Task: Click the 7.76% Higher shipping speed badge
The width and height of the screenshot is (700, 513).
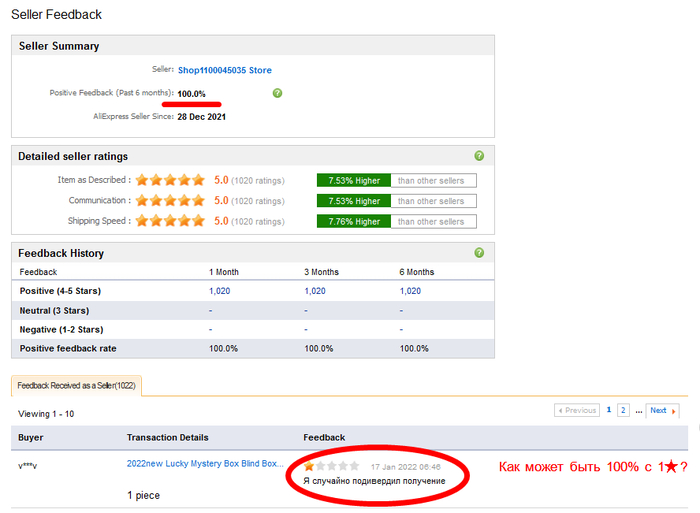Action: (354, 221)
